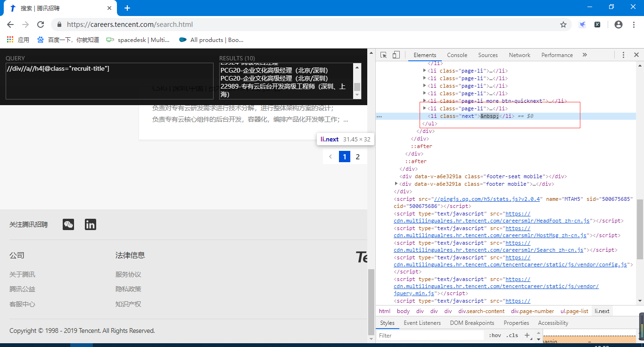
Task: Select the footer-seat mobile div node
Action: click(483, 176)
